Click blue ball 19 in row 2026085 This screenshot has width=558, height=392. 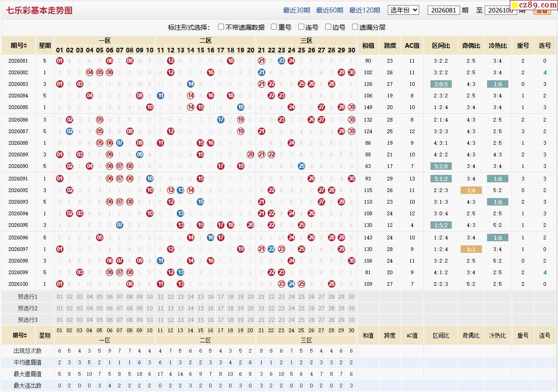point(241,107)
